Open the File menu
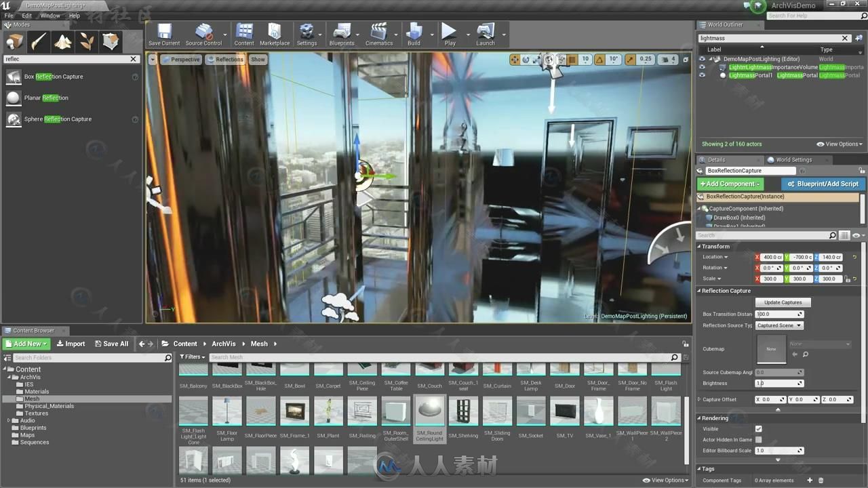Image resolution: width=868 pixels, height=488 pixels. pos(8,16)
